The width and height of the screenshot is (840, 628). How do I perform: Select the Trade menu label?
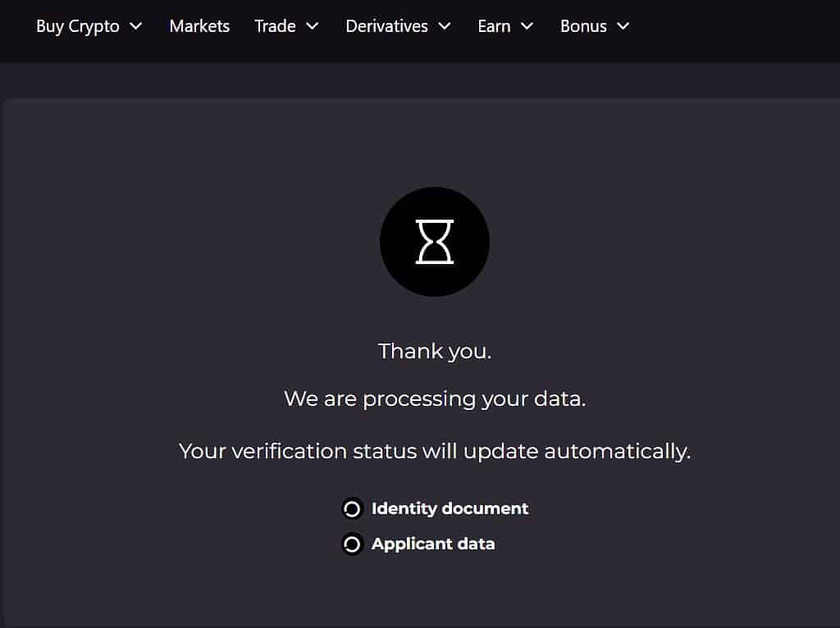tap(275, 26)
